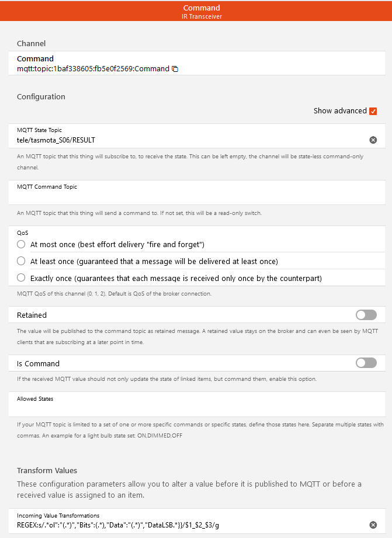The width and height of the screenshot is (392, 538).
Task: Edit the Allowed States field
Action: click(196, 408)
